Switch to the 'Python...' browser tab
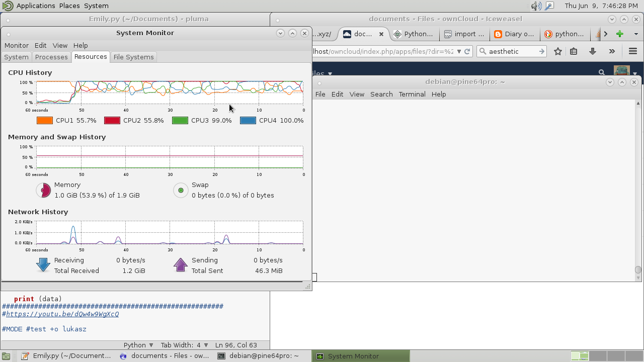The height and width of the screenshot is (362, 644). pyautogui.click(x=414, y=34)
